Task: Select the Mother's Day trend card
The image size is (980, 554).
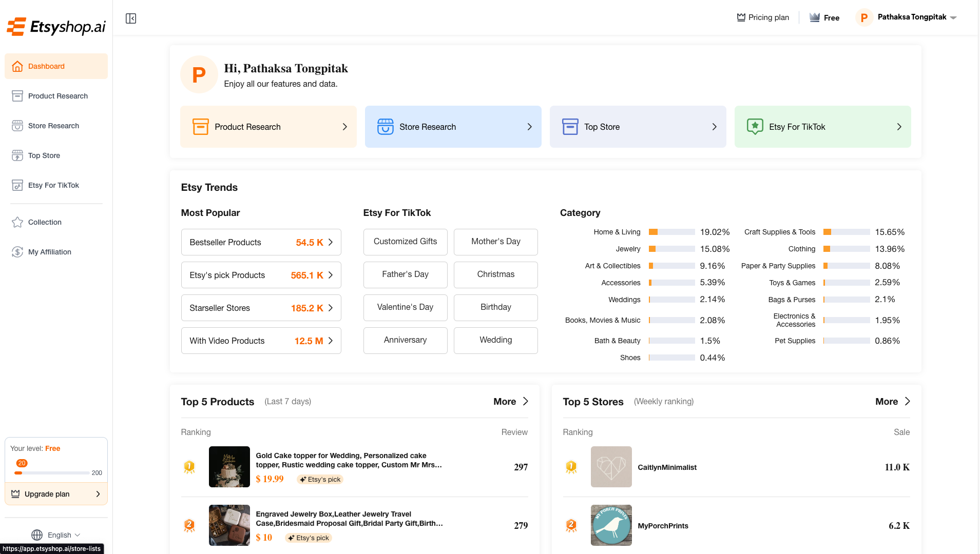Action: point(495,242)
